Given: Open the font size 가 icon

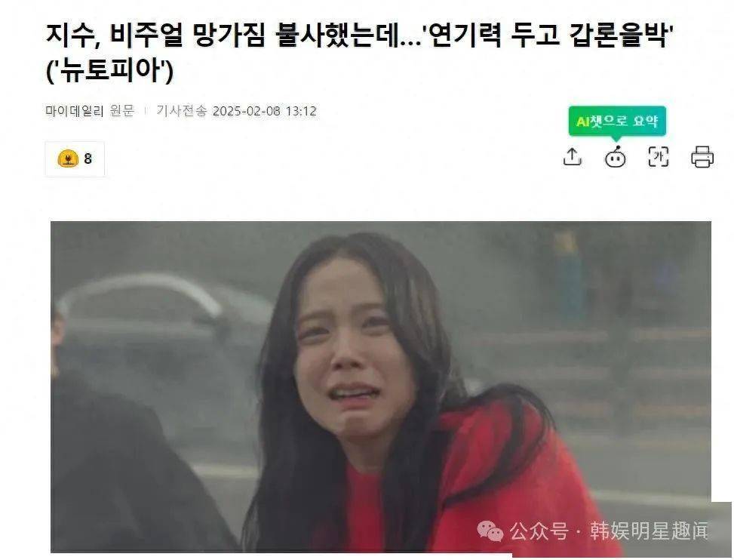Looking at the screenshot, I should click(658, 157).
